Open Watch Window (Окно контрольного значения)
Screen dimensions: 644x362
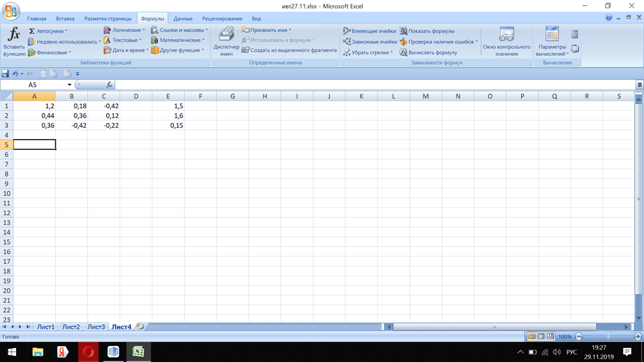click(x=506, y=41)
